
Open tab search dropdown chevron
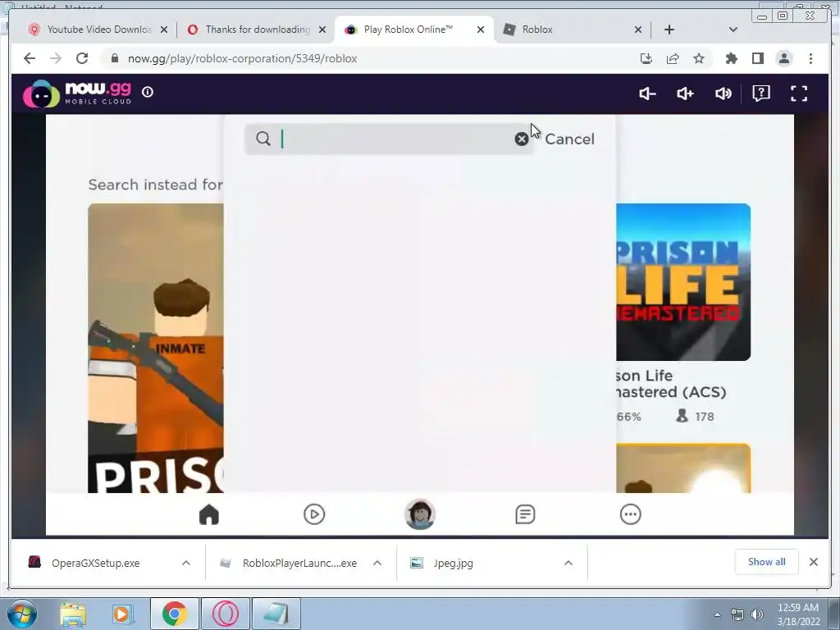click(x=733, y=30)
